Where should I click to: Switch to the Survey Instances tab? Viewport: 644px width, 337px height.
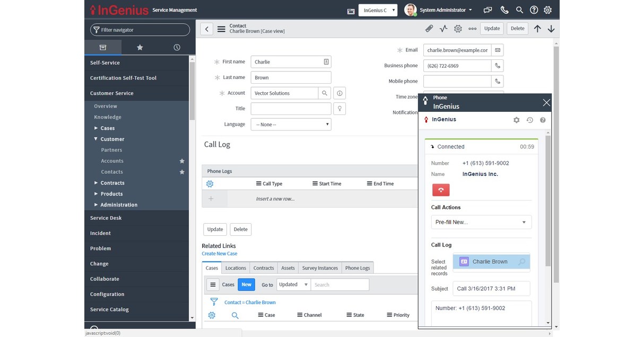point(319,268)
